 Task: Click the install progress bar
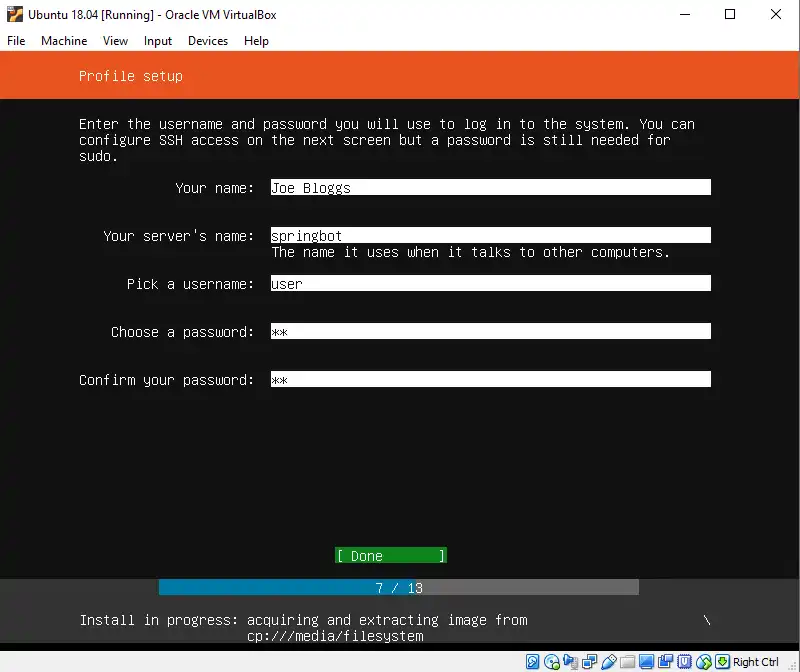coord(398,588)
